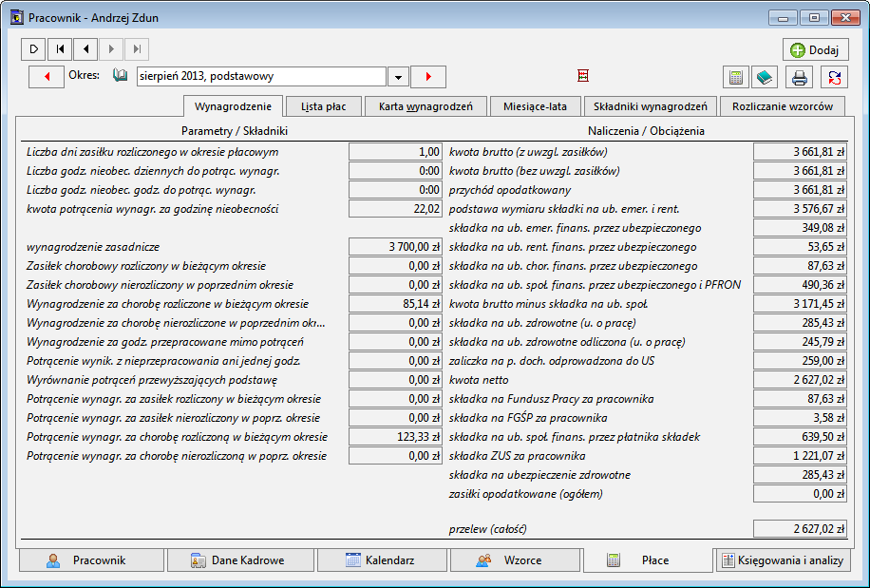Image resolution: width=870 pixels, height=588 pixels.
Task: Click the Okres label text
Action: coord(85,75)
